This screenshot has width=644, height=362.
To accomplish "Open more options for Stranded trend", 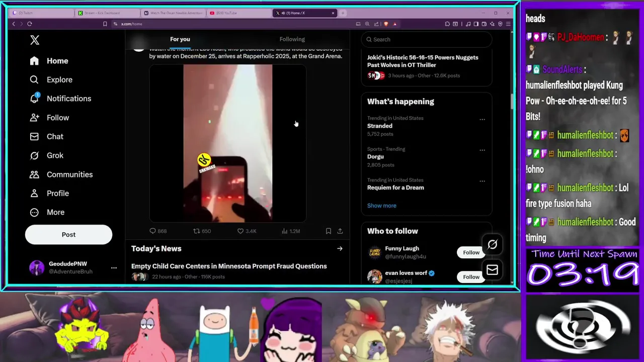I will 482,120.
